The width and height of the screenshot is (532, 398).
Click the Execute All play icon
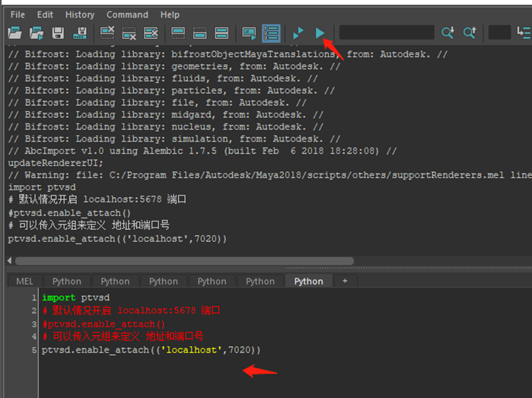(320, 33)
